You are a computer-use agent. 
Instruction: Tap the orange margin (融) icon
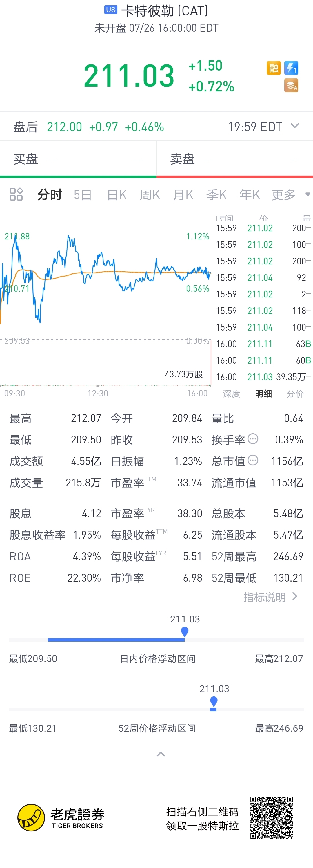[274, 68]
